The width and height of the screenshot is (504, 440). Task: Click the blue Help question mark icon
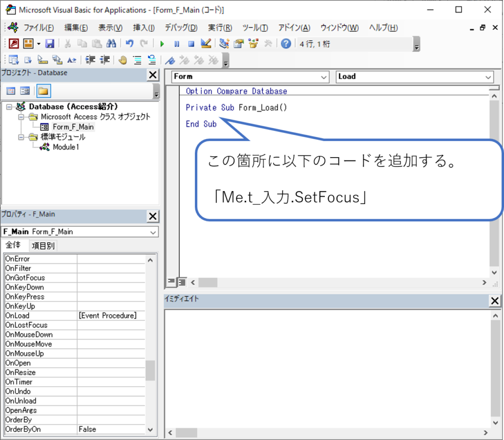[x=286, y=43]
